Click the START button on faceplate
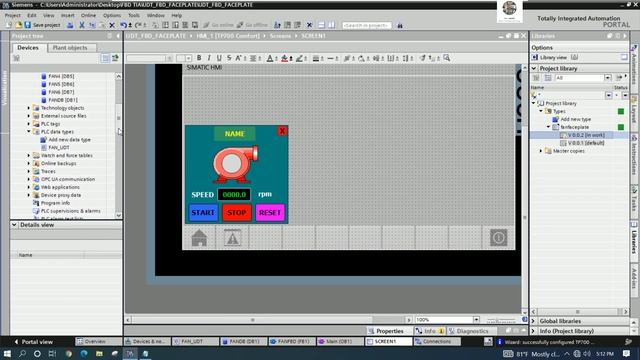Viewport: 640px width, 360px height. pos(203,213)
